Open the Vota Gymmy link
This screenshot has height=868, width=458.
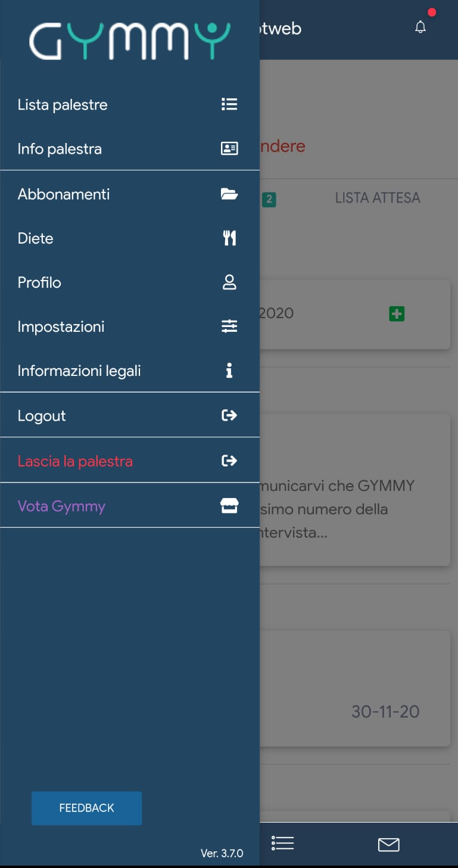tap(61, 506)
